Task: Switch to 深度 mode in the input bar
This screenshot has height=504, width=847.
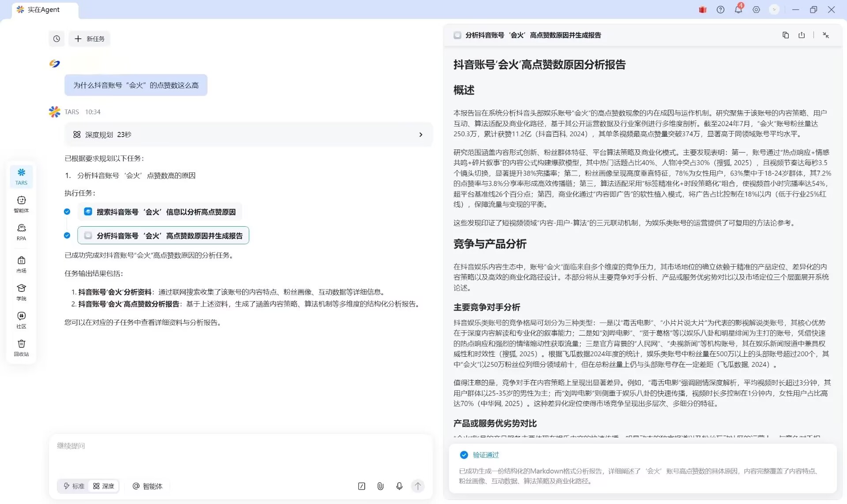Action: tap(104, 486)
